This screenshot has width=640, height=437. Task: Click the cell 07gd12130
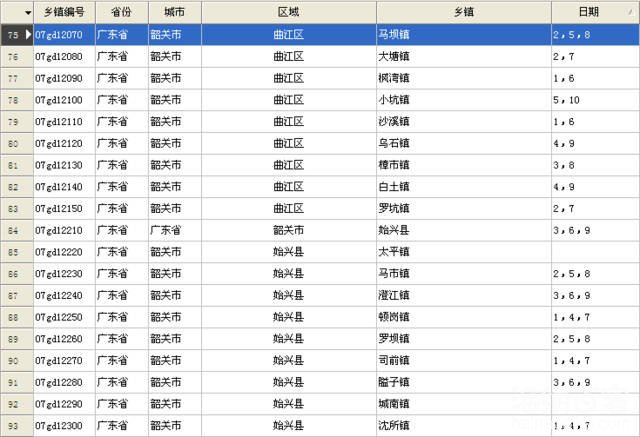(64, 165)
